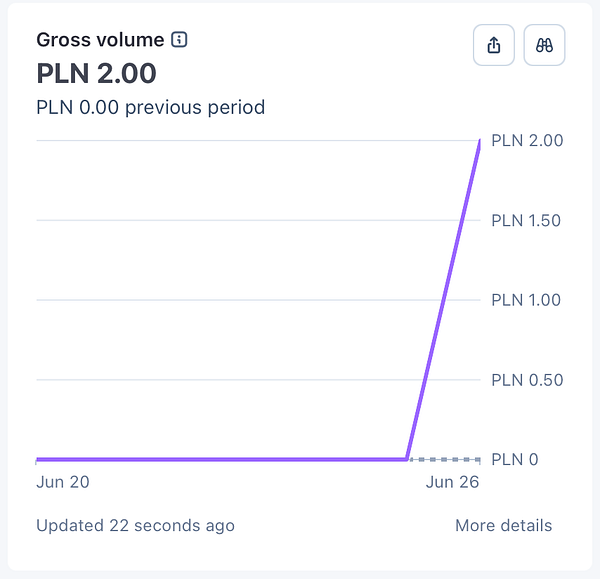Click the share/export icon button
Screen dimensions: 600x579
point(494,45)
